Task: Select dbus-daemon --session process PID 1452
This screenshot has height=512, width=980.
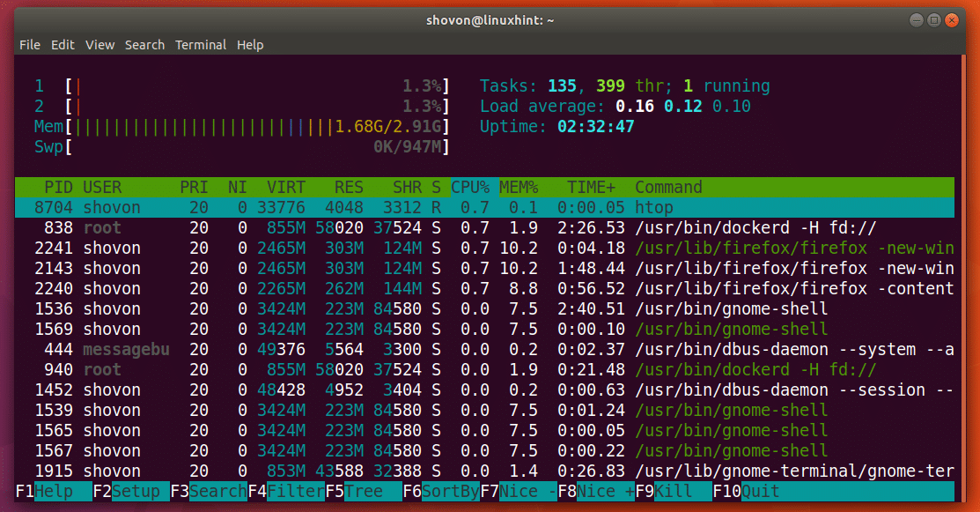Action: 484,390
